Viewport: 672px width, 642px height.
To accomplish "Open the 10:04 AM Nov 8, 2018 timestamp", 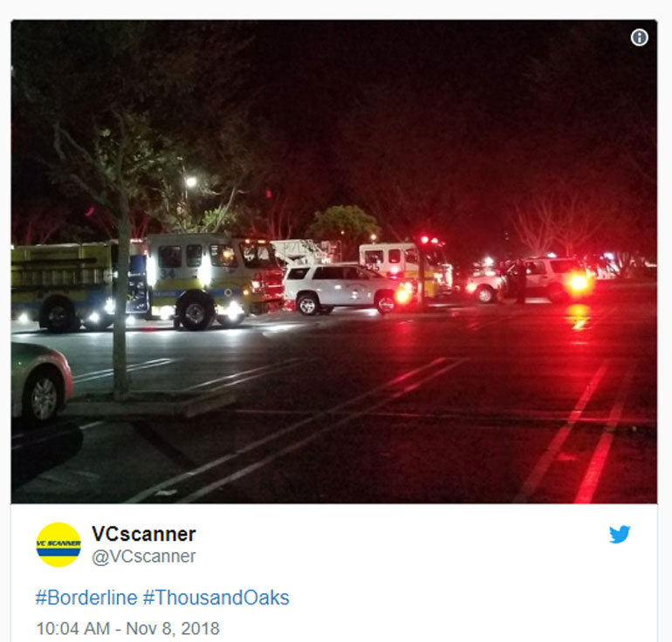I will click(x=127, y=629).
